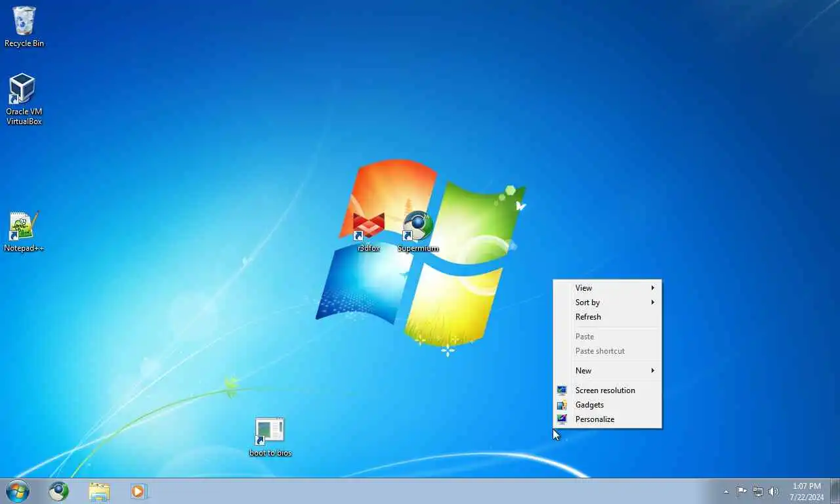Click the Show desktop strip
Screen dimensions: 840x504
pos(835,492)
